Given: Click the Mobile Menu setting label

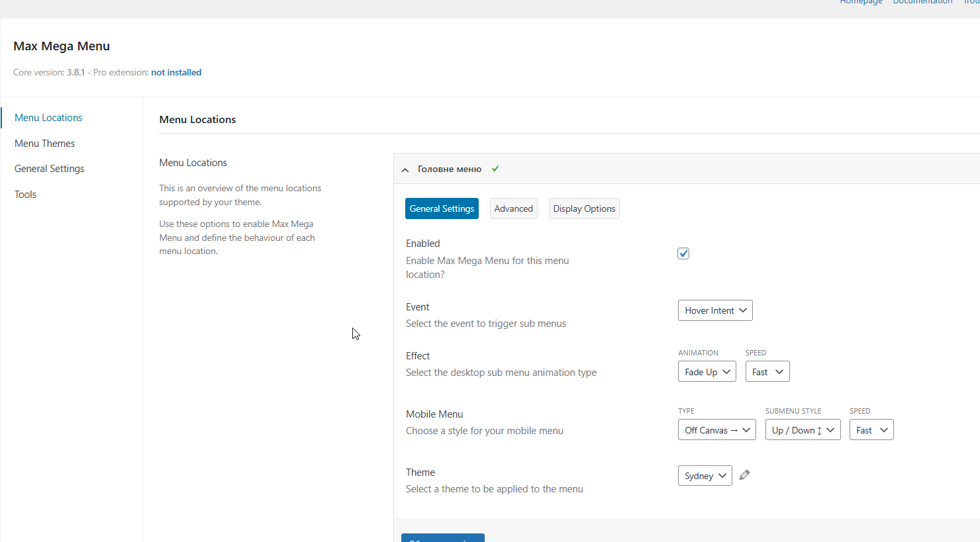Looking at the screenshot, I should click(434, 414).
